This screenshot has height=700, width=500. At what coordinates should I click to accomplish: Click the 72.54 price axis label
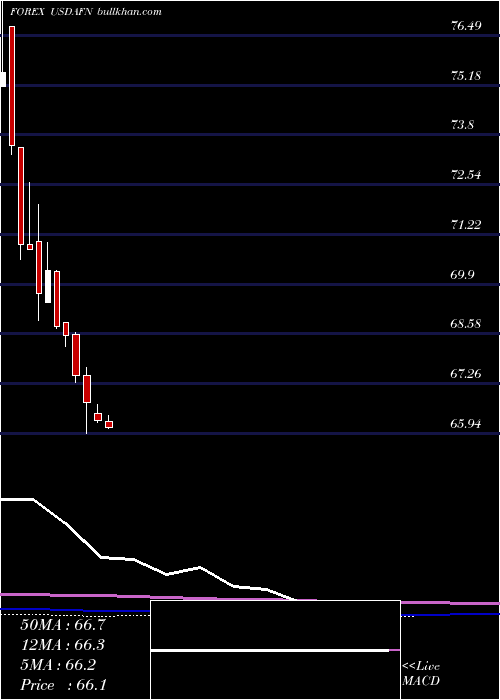point(466,175)
